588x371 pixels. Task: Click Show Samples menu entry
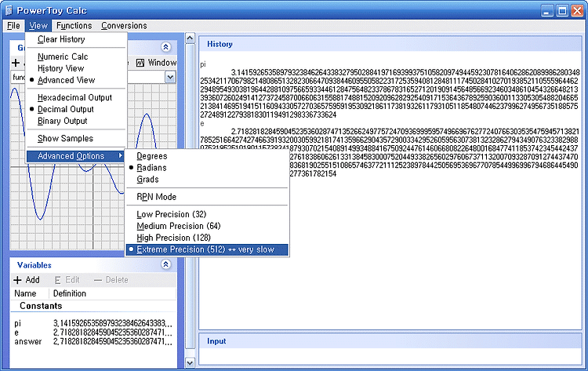tap(77, 138)
